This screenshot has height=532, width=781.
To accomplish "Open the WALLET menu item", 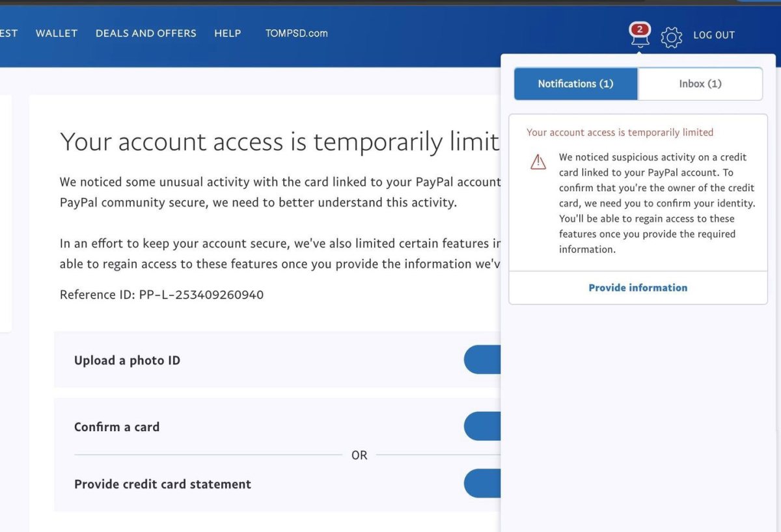I will tap(57, 33).
